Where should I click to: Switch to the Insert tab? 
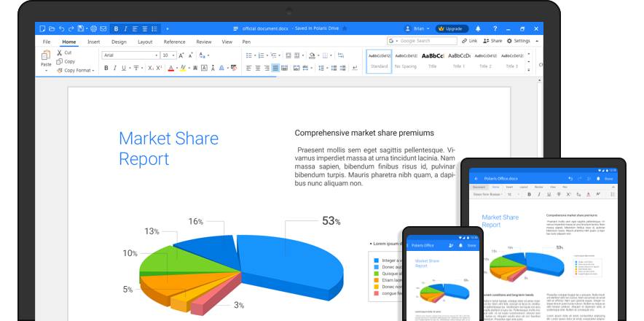pyautogui.click(x=94, y=42)
